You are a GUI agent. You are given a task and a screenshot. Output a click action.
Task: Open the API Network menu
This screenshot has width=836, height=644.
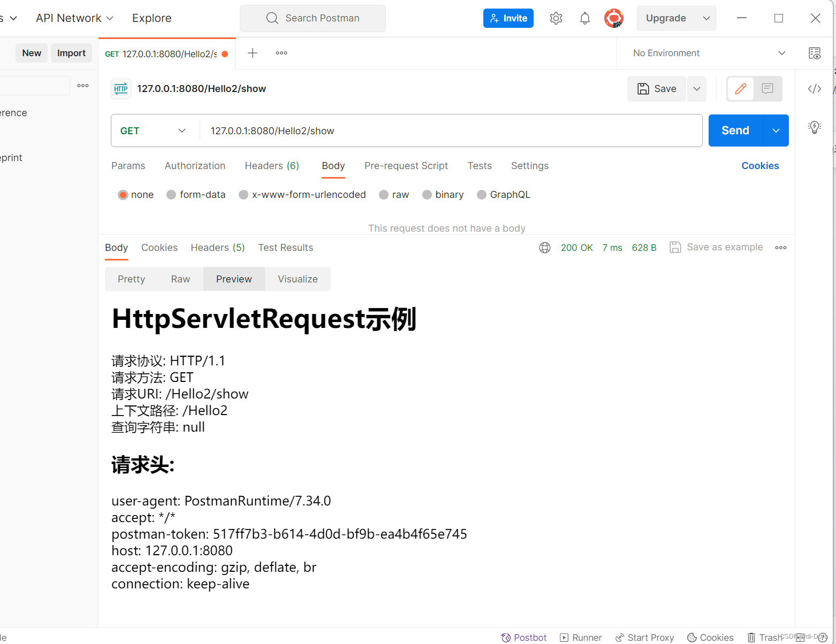click(x=74, y=18)
